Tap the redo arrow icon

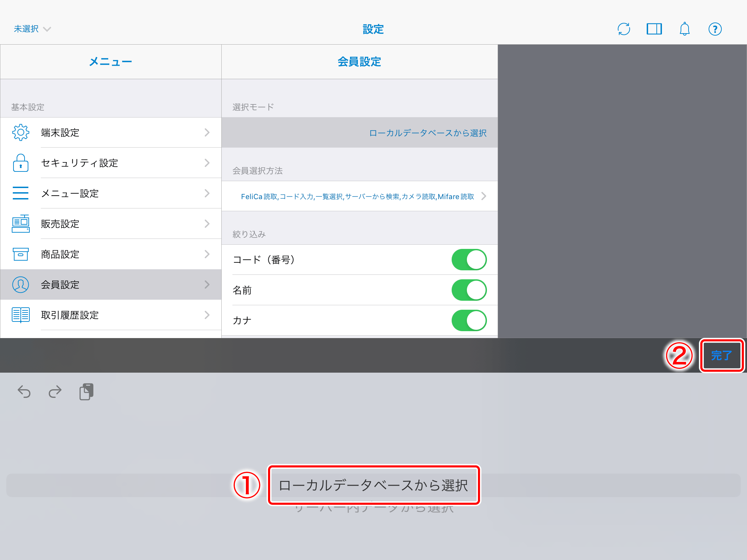click(55, 392)
